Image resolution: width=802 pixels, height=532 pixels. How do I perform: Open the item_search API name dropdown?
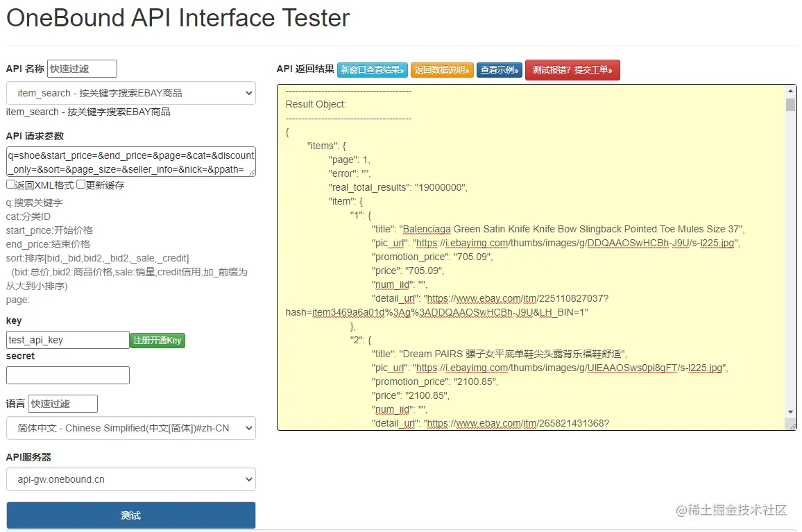[131, 93]
